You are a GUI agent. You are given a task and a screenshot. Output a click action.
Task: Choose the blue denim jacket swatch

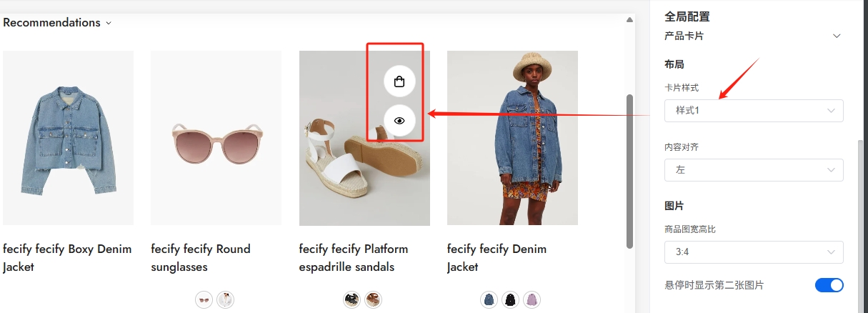click(x=489, y=300)
